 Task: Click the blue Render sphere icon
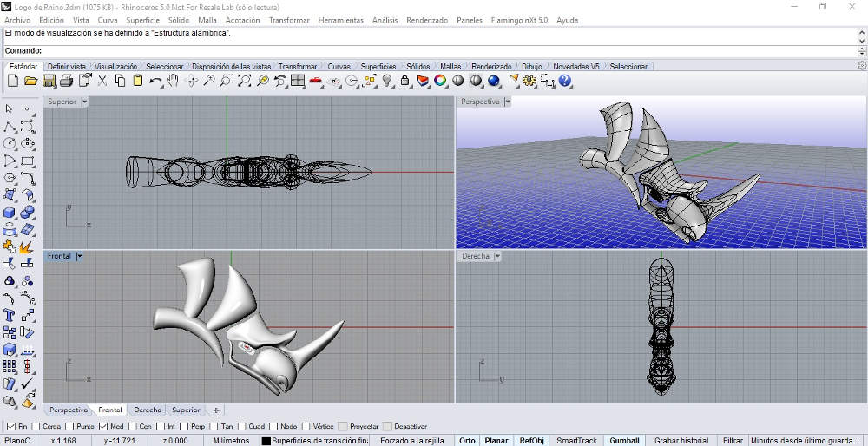[494, 81]
